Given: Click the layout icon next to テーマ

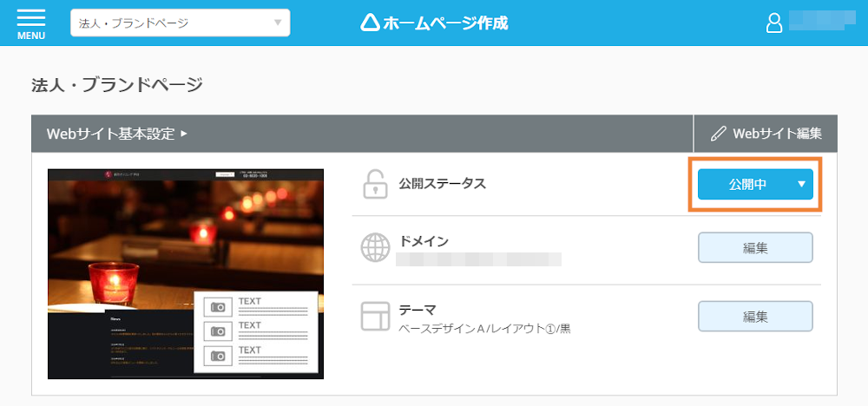Looking at the screenshot, I should (x=375, y=317).
